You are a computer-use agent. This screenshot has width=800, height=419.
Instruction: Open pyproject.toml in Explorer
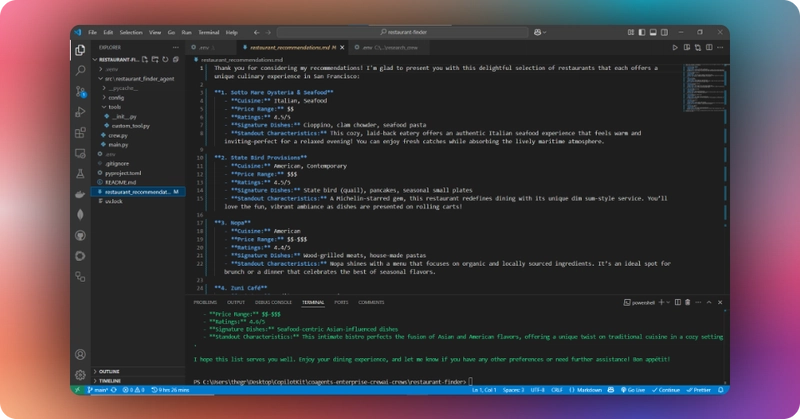click(x=123, y=173)
